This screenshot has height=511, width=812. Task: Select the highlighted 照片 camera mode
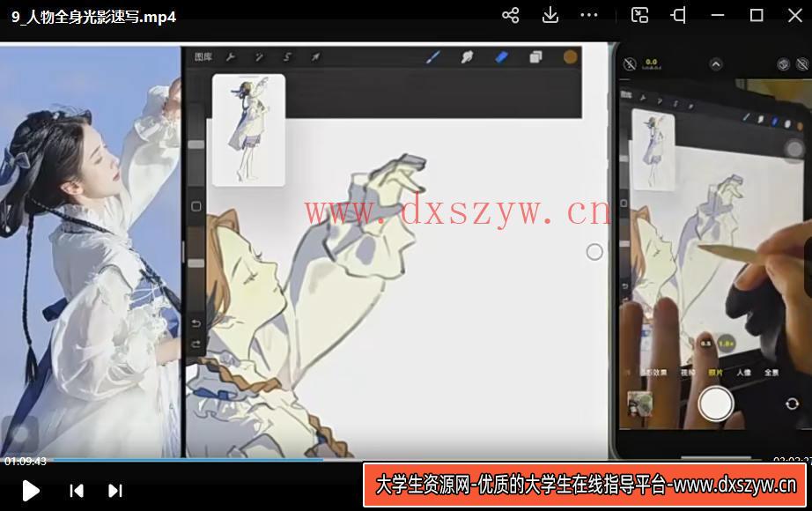(715, 372)
